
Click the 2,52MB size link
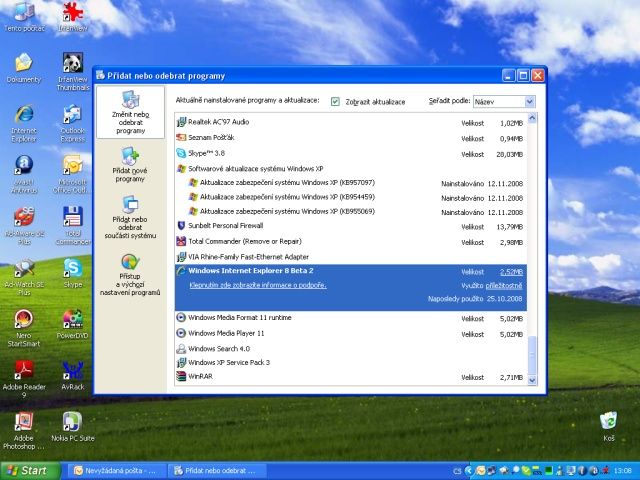[x=511, y=272]
